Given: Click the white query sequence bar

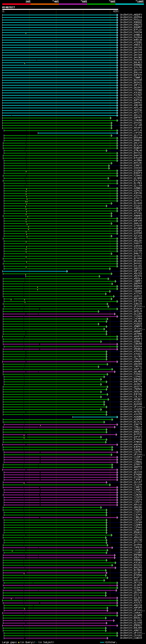Looking at the screenshot, I should pos(60,10).
